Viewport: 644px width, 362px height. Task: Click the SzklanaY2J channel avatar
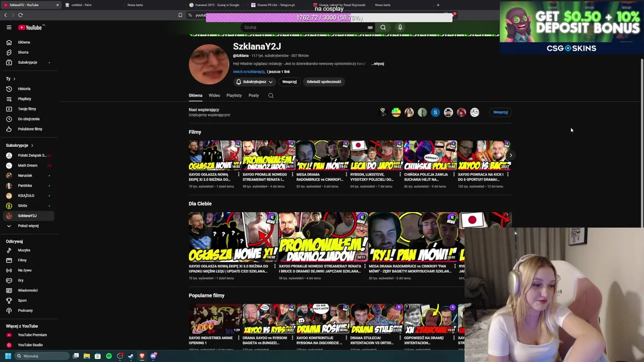[x=208, y=64]
